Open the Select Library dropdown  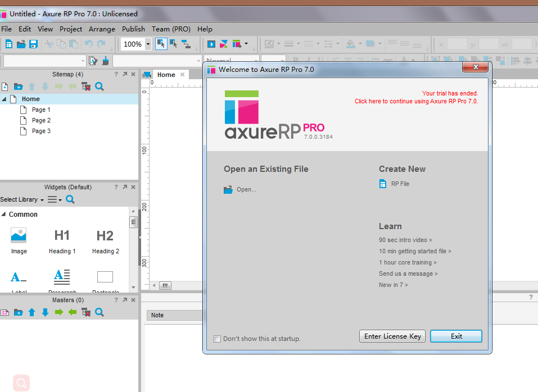point(21,199)
